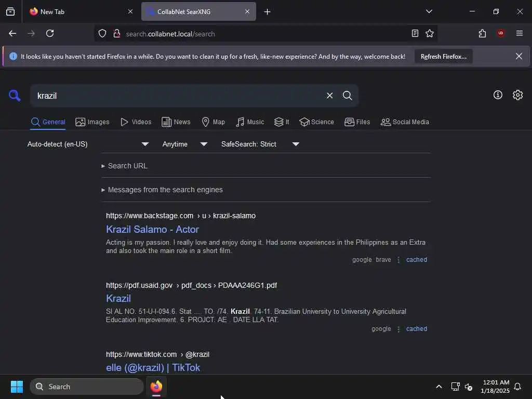
Task: Bookmark this page with the star
Action: [x=430, y=33]
